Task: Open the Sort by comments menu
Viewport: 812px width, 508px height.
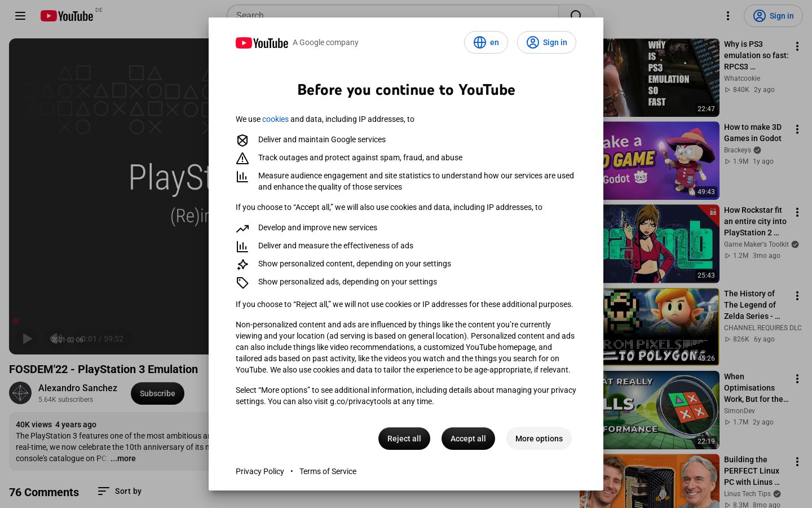Action: coord(120,491)
